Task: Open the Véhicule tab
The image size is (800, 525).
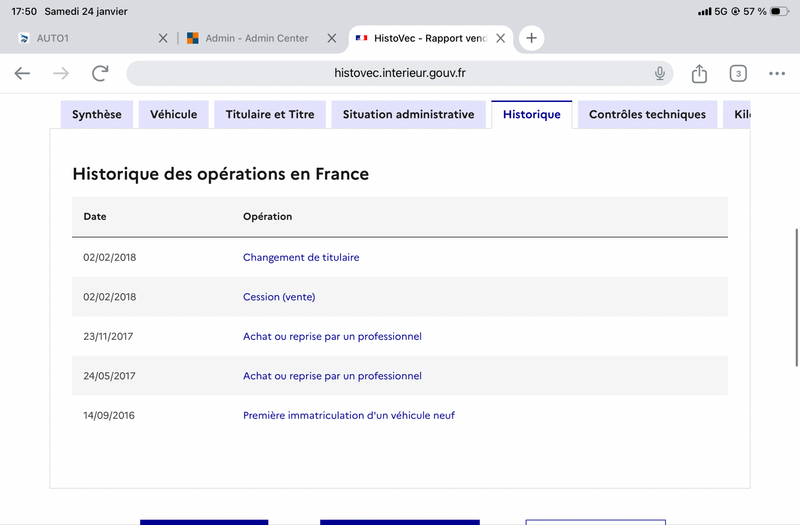Action: (x=173, y=115)
